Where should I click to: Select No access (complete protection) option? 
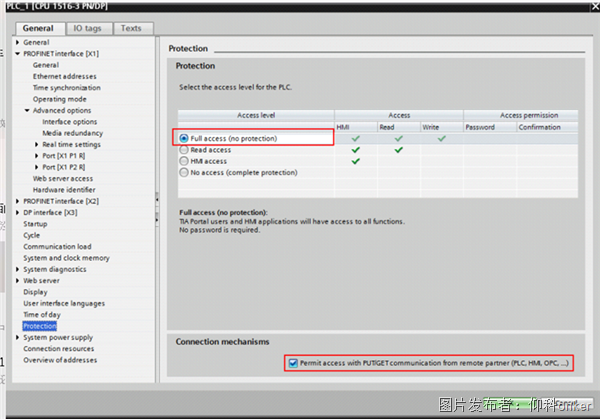pyautogui.click(x=184, y=172)
